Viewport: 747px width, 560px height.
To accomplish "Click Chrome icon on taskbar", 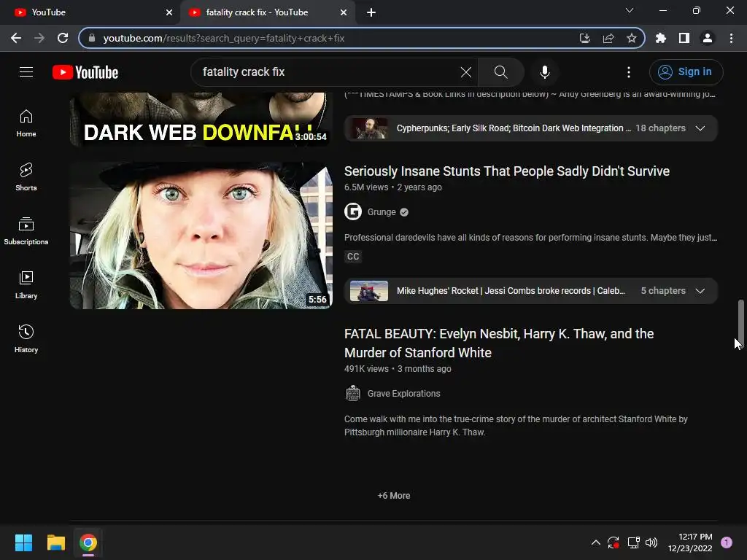I will (x=88, y=542).
